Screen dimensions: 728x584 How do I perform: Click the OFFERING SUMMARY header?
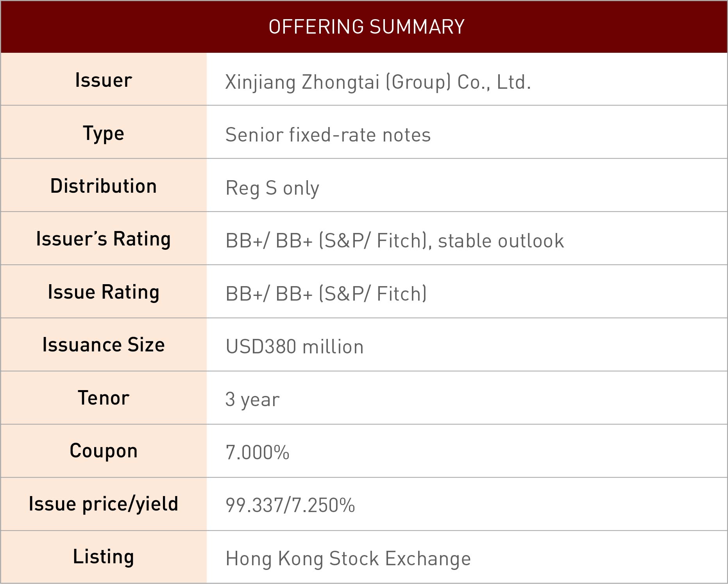point(366,27)
